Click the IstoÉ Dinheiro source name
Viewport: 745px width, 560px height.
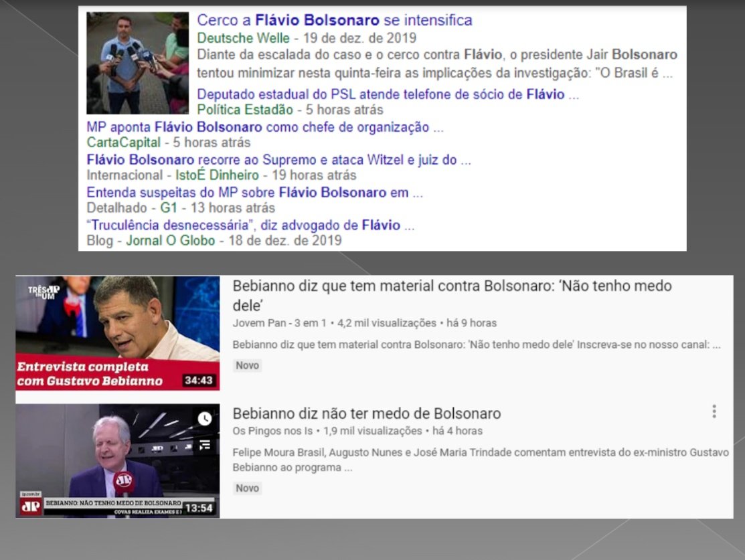coord(217,175)
